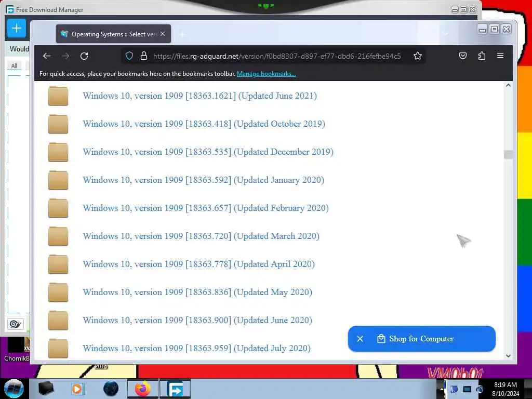This screenshot has height=399, width=532.
Task: Click the system tray monitor icon
Action: (467, 389)
